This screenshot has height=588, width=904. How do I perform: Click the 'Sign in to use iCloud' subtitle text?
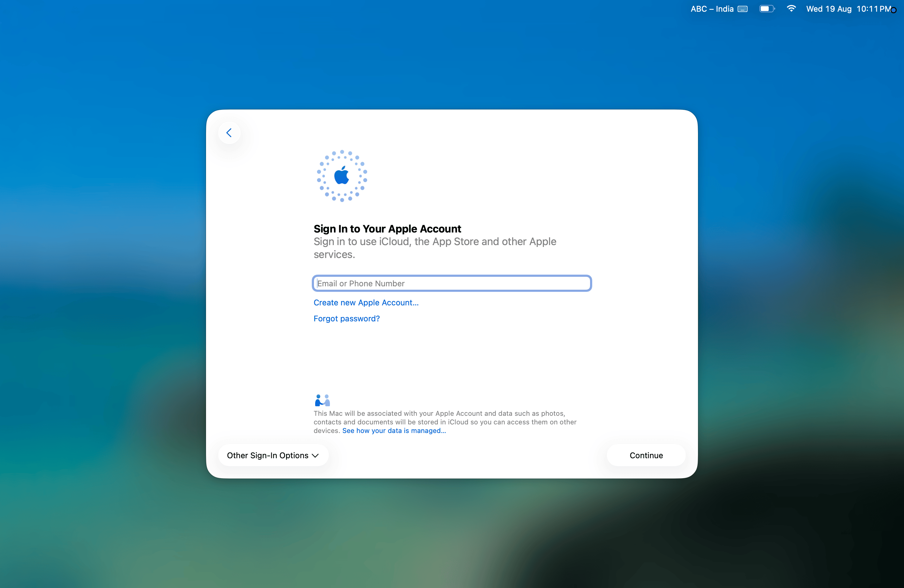point(435,248)
